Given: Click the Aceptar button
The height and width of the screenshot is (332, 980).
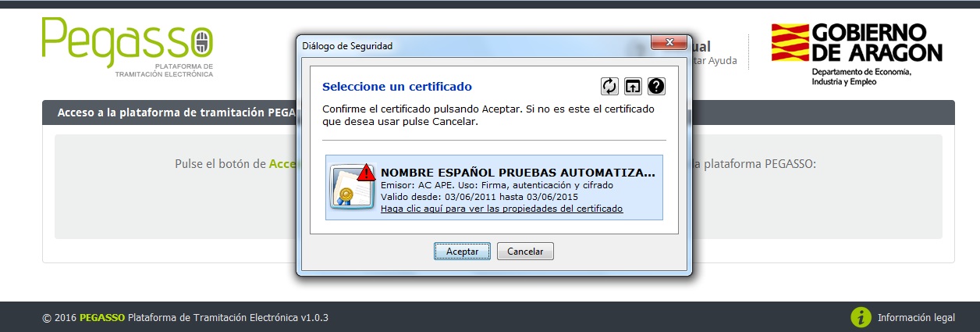Looking at the screenshot, I should [x=462, y=252].
